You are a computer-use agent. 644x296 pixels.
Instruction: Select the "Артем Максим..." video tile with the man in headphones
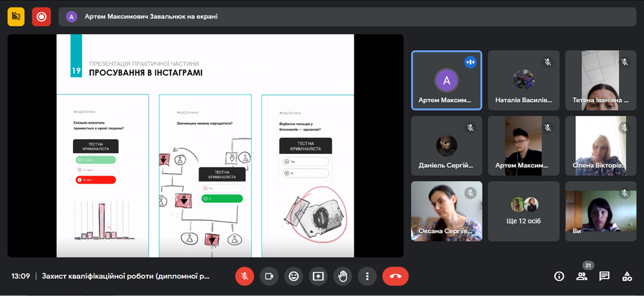point(524,146)
